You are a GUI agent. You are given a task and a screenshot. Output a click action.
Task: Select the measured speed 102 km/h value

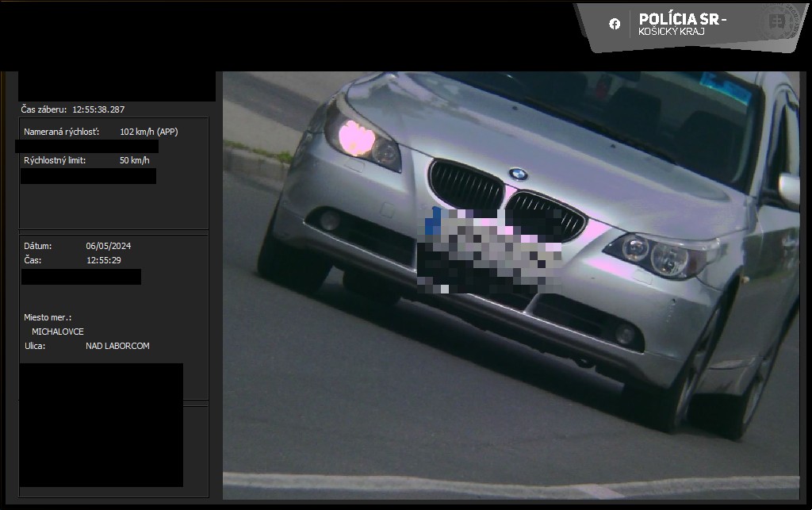[x=148, y=132]
